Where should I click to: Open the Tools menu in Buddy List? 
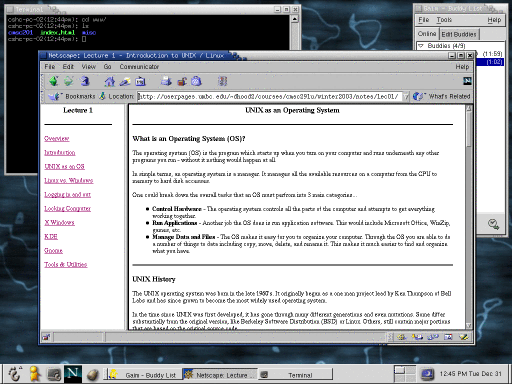pyautogui.click(x=444, y=20)
